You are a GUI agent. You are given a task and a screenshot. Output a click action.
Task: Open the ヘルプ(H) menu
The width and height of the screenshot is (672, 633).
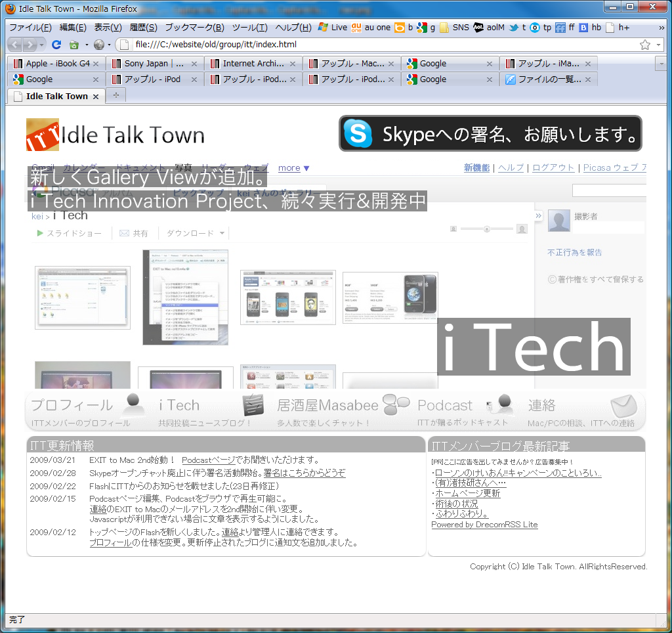point(293,28)
